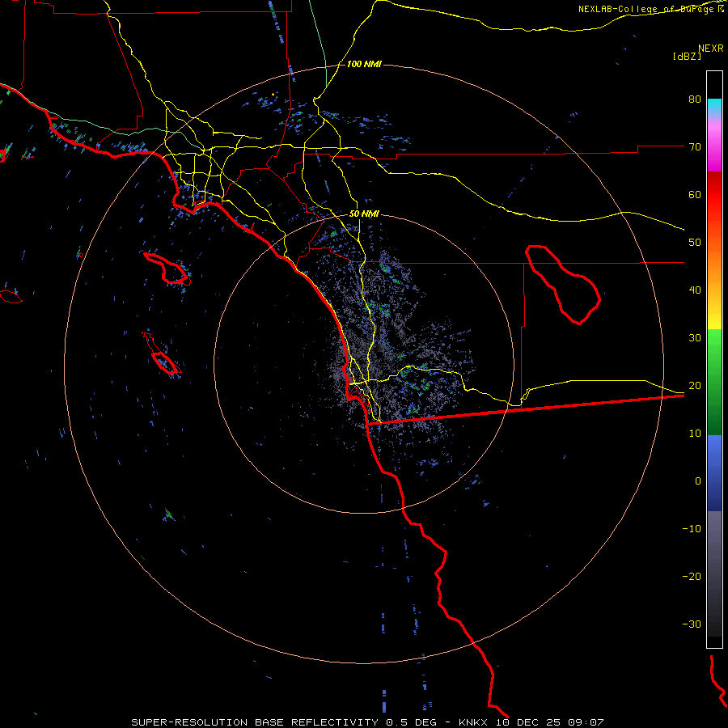Click the 0.5 DEG elevation text in the caption
This screenshot has width=728, height=728.
pos(412,722)
